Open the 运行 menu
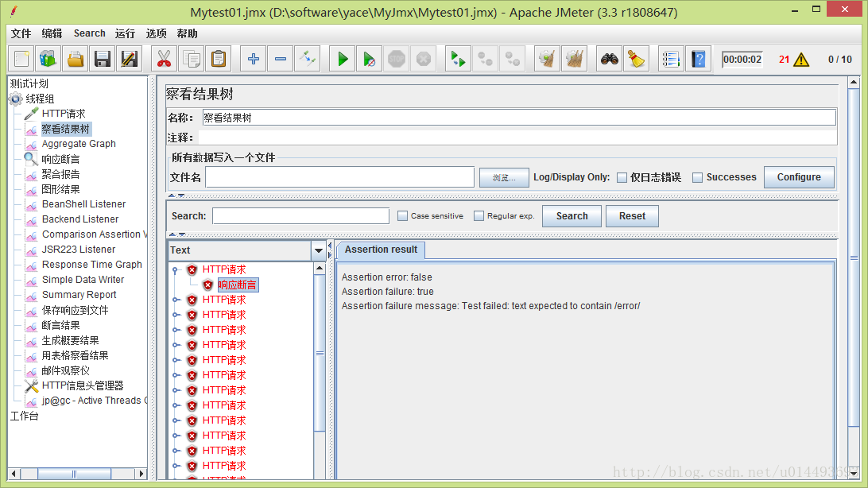 click(x=125, y=33)
